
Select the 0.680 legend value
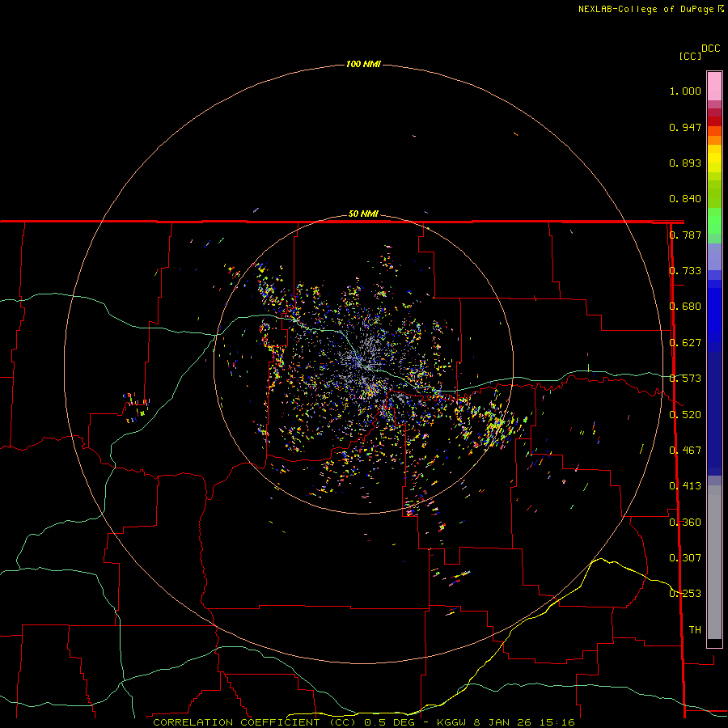coord(685,307)
